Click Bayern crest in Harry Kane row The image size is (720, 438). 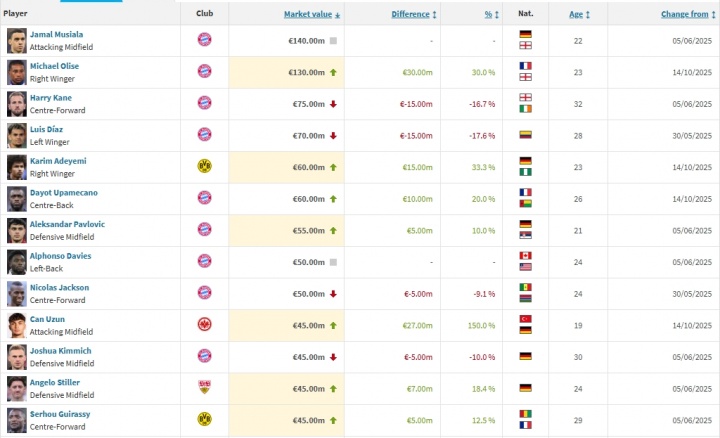tap(204, 103)
